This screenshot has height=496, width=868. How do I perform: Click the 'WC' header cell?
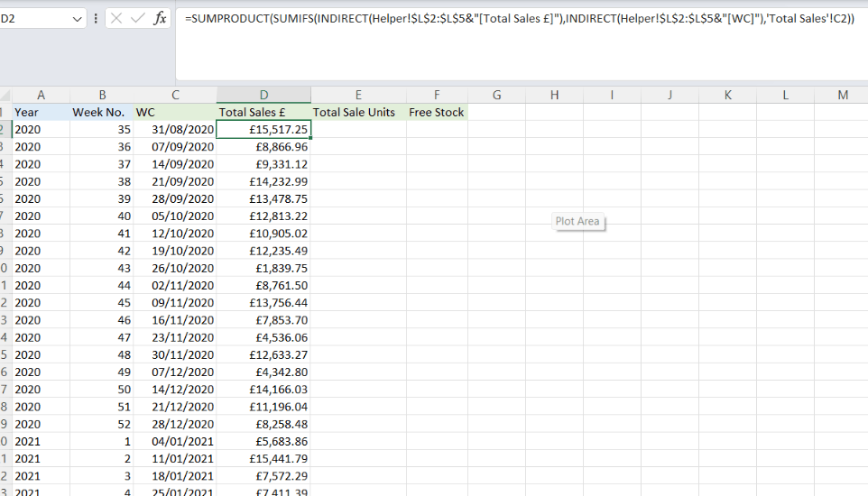tap(175, 113)
